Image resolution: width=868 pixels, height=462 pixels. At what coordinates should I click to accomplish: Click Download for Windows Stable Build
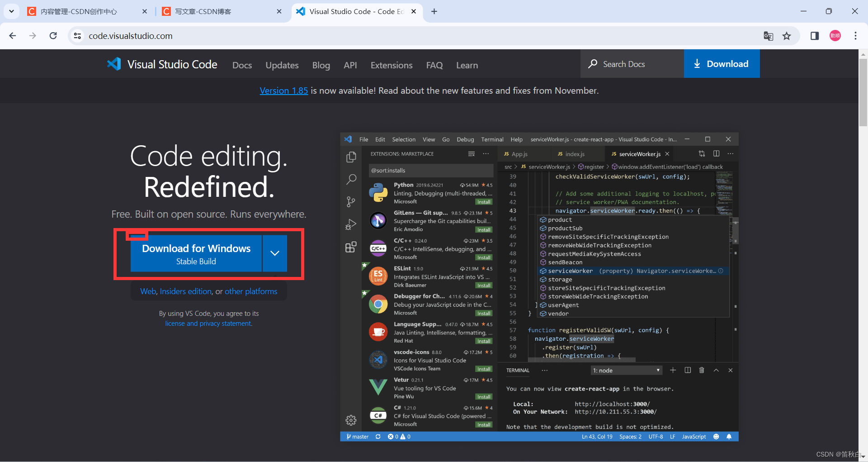coord(196,253)
